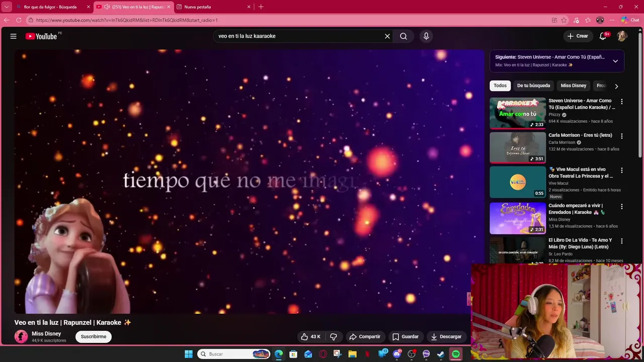The height and width of the screenshot is (362, 644).
Task: Open browser split screen apps icon
Action: point(554,20)
